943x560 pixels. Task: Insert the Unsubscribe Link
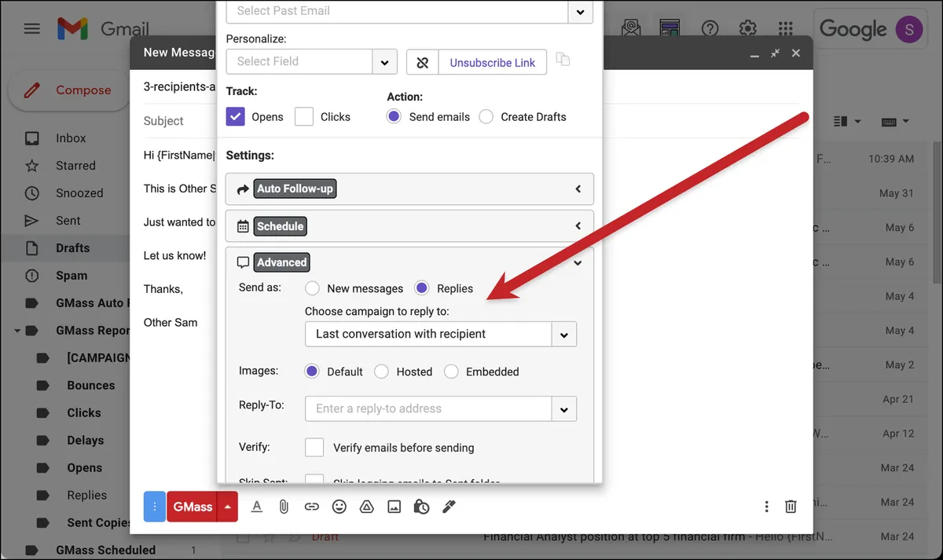click(493, 63)
